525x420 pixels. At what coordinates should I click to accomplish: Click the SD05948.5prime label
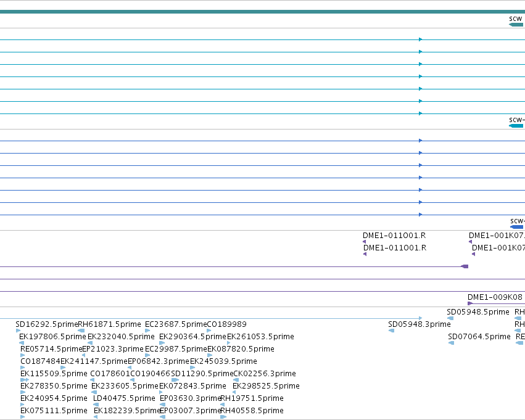point(477,312)
